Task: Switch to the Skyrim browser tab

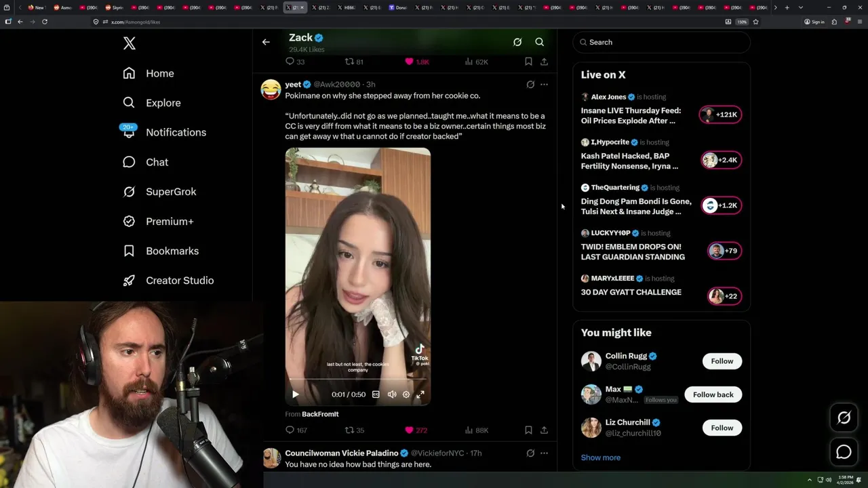Action: click(x=114, y=7)
